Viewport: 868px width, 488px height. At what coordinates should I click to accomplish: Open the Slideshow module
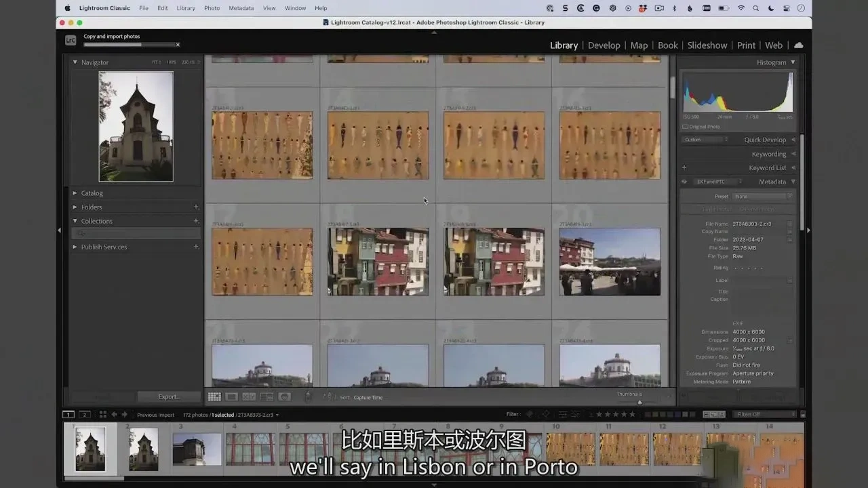(x=707, y=45)
